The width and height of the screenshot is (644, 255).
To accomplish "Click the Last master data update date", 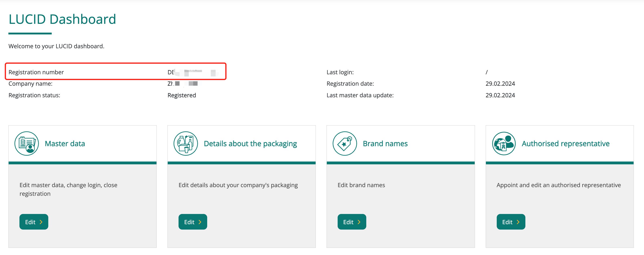I will (x=500, y=95).
